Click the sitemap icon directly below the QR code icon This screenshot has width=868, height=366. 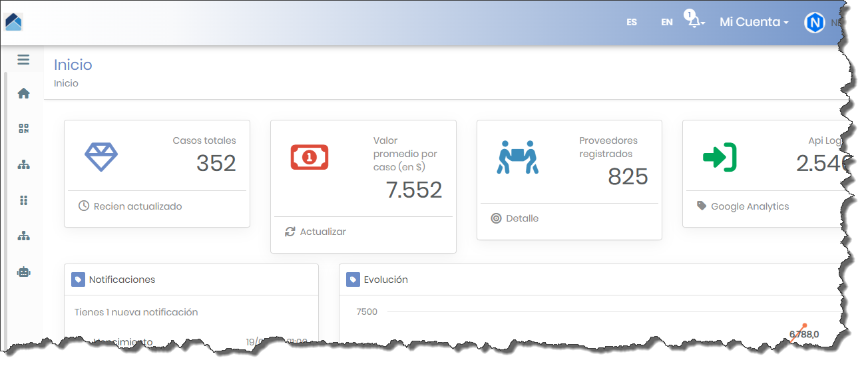(x=24, y=165)
